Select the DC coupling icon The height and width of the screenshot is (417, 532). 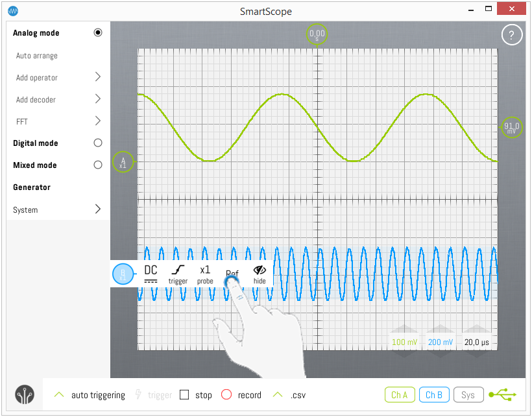tap(151, 274)
